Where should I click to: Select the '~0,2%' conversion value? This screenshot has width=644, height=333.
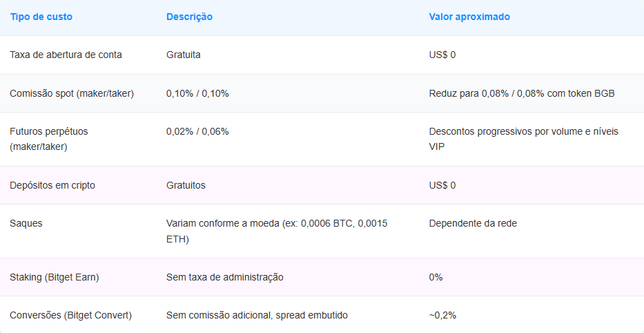pos(442,315)
